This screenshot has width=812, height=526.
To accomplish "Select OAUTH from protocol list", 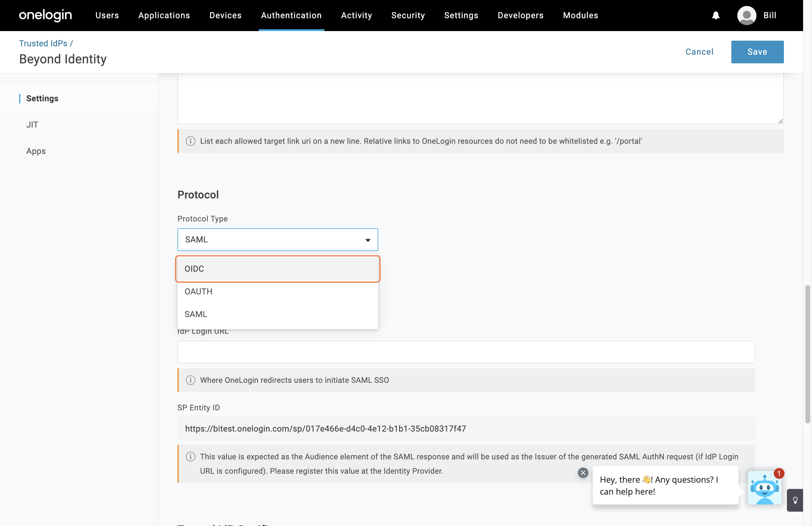I will click(278, 291).
